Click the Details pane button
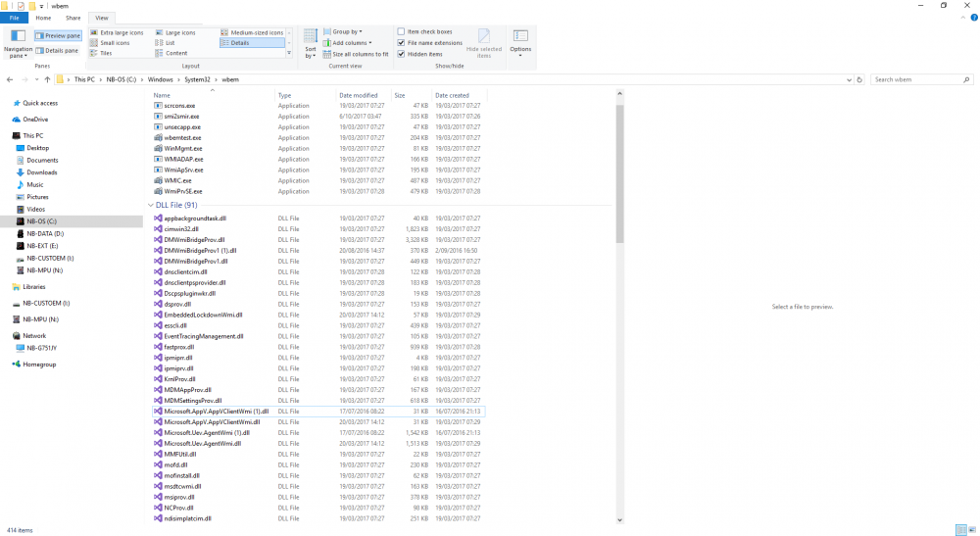This screenshot has height=536, width=980. 58,50
